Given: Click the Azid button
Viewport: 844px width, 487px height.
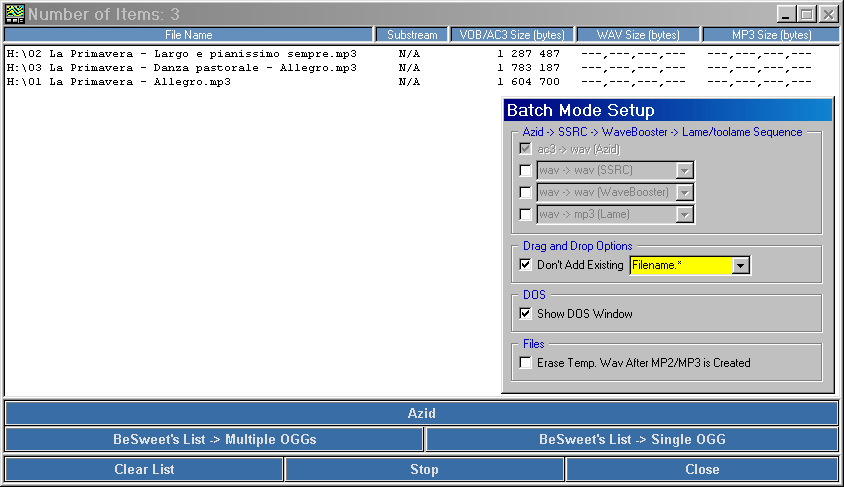Looking at the screenshot, I should (421, 413).
